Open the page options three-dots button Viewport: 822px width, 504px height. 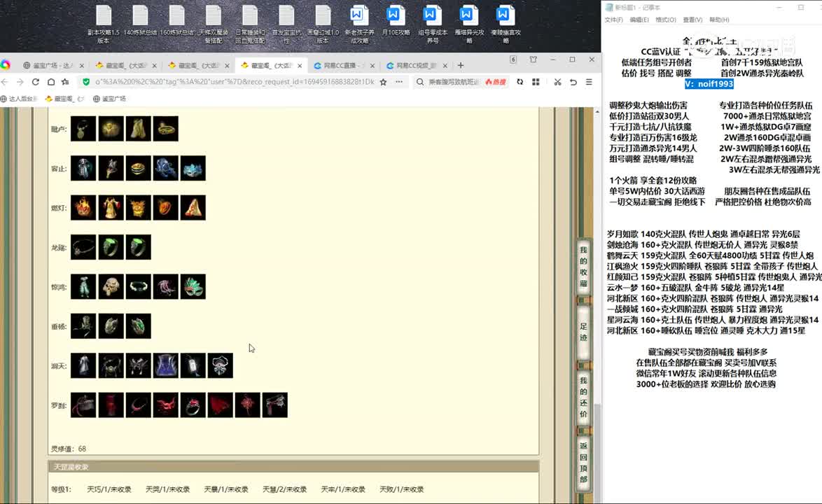pyautogui.click(x=399, y=82)
